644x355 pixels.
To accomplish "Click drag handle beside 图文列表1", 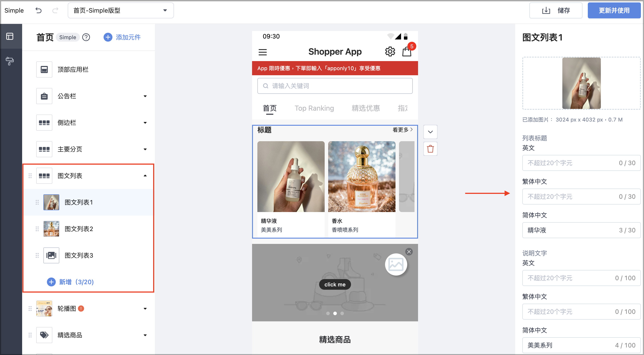I will click(x=37, y=202).
